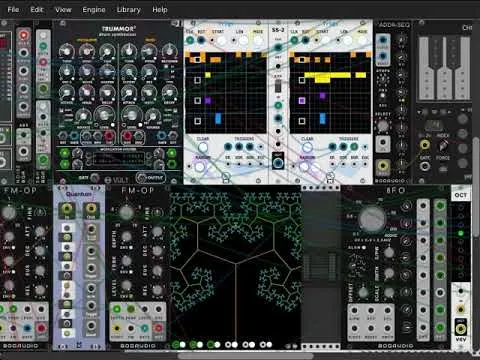
Task: Click the Trummor OUTPUT jack
Action: click(141, 178)
